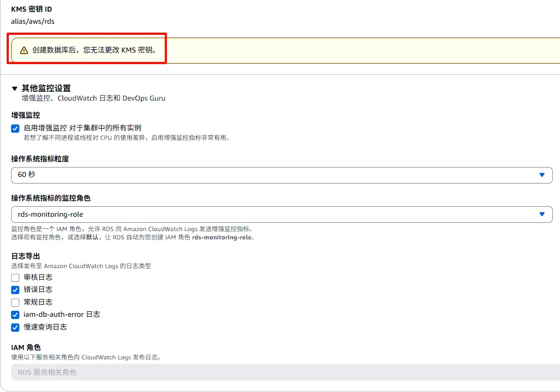The height and width of the screenshot is (392, 560).
Task: Uncheck the iam-db-auth-error 日志 option
Action: 14,315
